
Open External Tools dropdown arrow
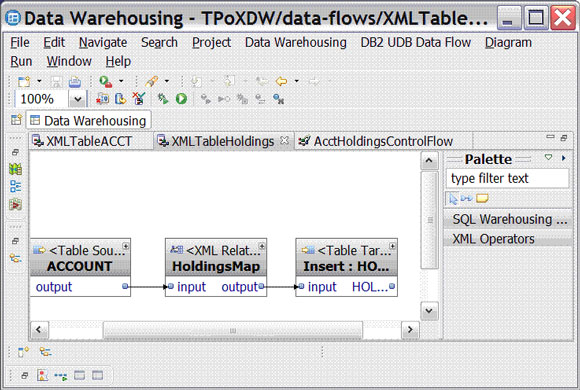pyautogui.click(x=121, y=81)
